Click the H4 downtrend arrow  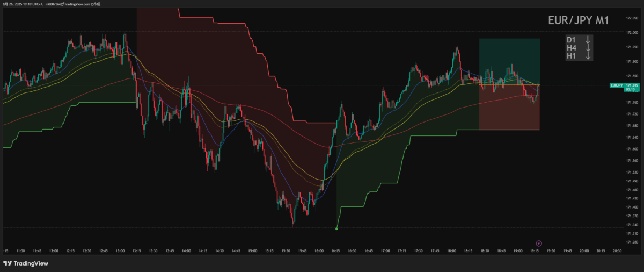[x=588, y=48]
